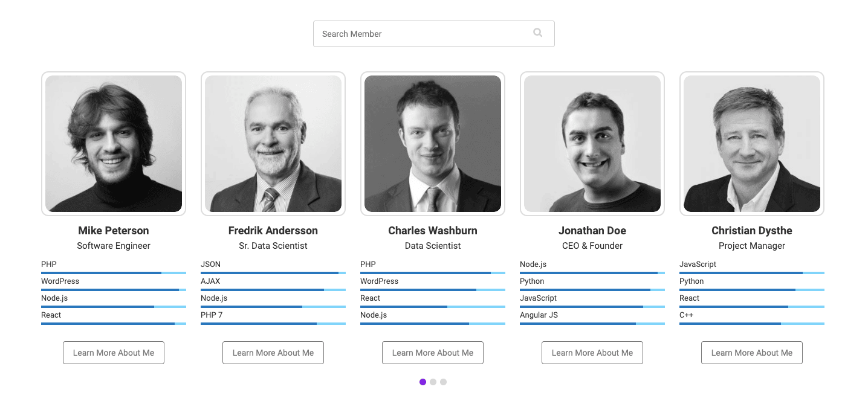Open Jonathan Doe's Learn More About Me button
The image size is (868, 404).
tap(592, 353)
